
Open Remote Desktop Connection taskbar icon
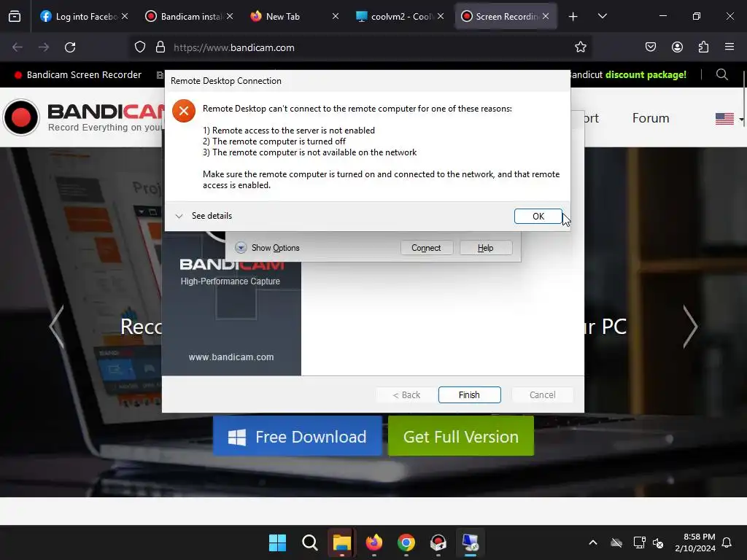(x=471, y=542)
